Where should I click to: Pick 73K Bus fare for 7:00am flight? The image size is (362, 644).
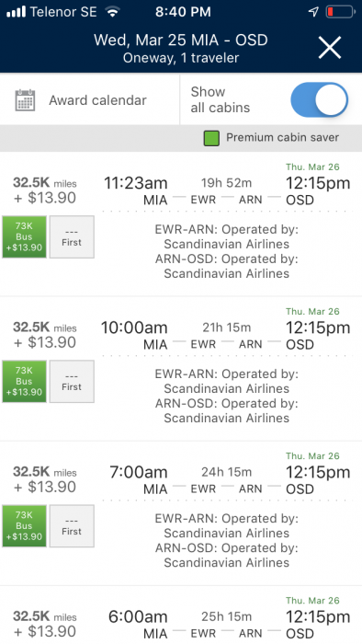pos(24,526)
